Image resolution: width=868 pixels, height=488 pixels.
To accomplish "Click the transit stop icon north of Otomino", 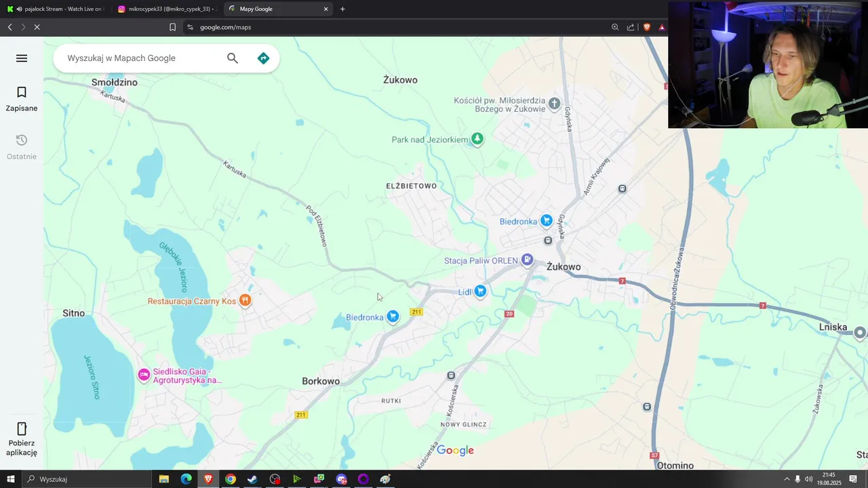I will [x=647, y=407].
